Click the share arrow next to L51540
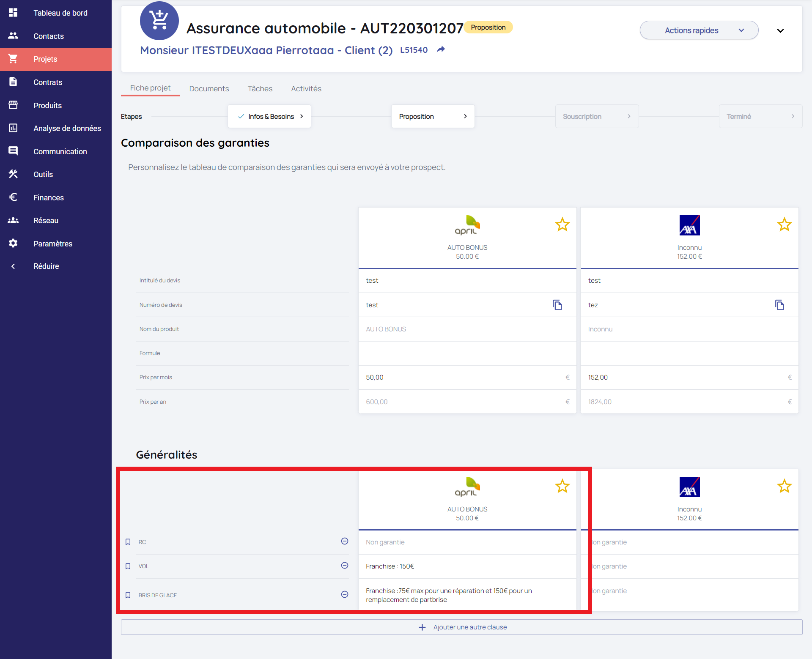The width and height of the screenshot is (812, 659). (x=441, y=49)
